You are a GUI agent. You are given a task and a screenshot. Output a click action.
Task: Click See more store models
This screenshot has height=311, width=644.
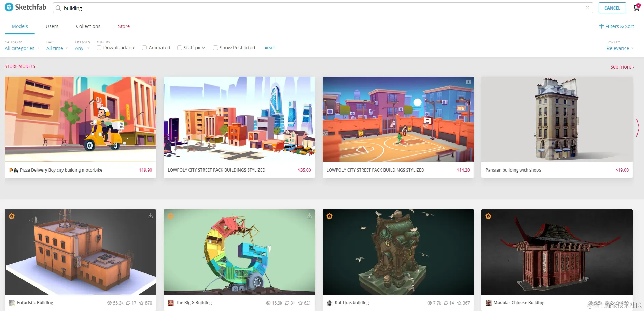[x=622, y=67]
